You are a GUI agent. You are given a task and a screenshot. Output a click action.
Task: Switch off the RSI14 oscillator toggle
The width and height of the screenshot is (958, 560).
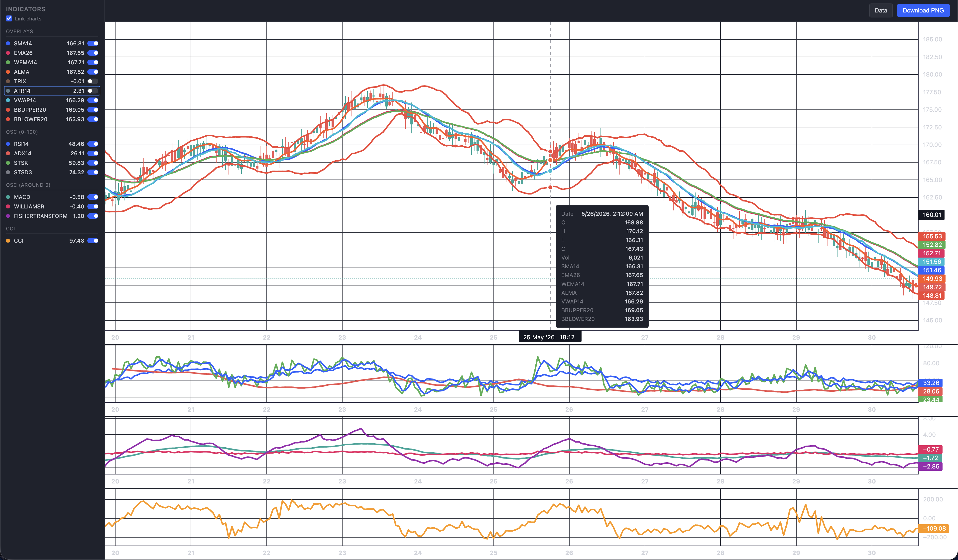pyautogui.click(x=93, y=144)
